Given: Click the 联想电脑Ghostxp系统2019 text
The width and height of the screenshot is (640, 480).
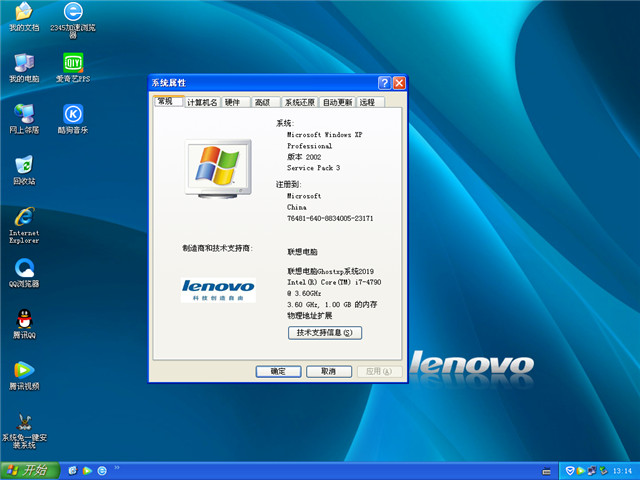Looking at the screenshot, I should (330, 271).
